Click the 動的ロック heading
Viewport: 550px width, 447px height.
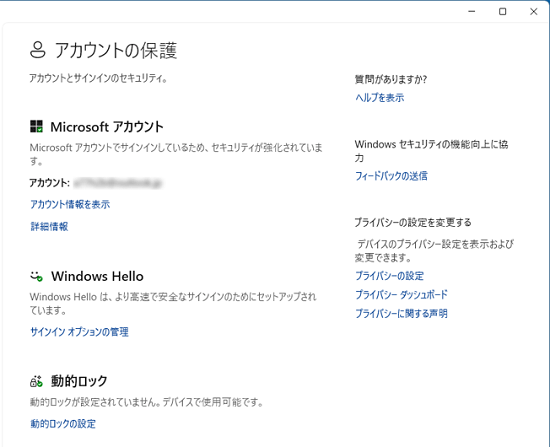pyautogui.click(x=79, y=381)
